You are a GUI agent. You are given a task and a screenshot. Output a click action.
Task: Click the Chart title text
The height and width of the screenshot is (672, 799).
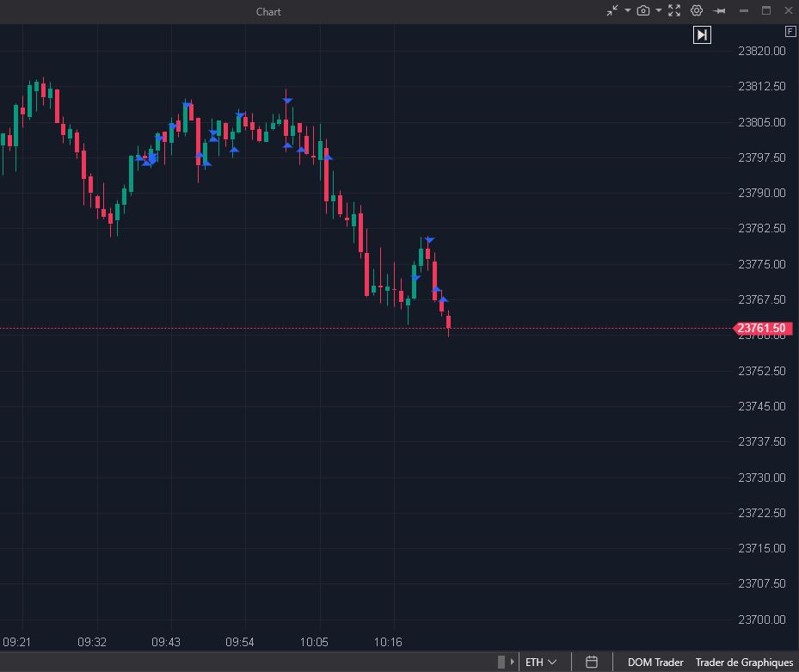(x=268, y=12)
